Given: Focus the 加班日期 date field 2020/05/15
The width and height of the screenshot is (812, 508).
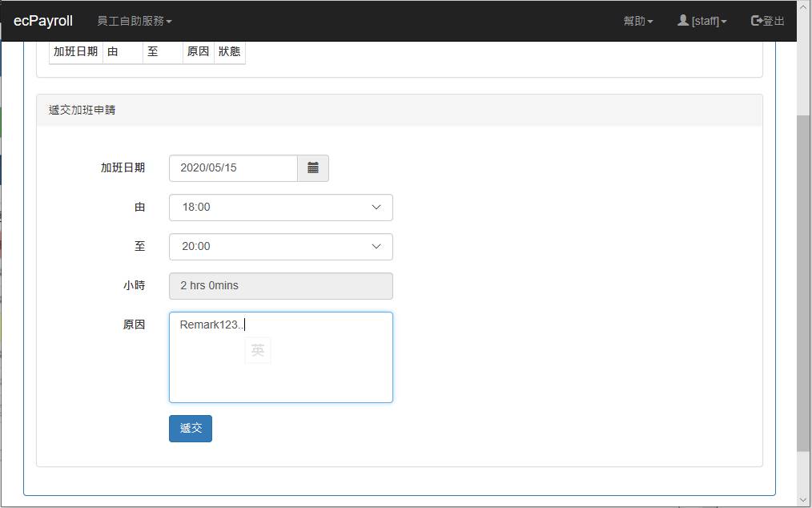Looking at the screenshot, I should pos(233,168).
